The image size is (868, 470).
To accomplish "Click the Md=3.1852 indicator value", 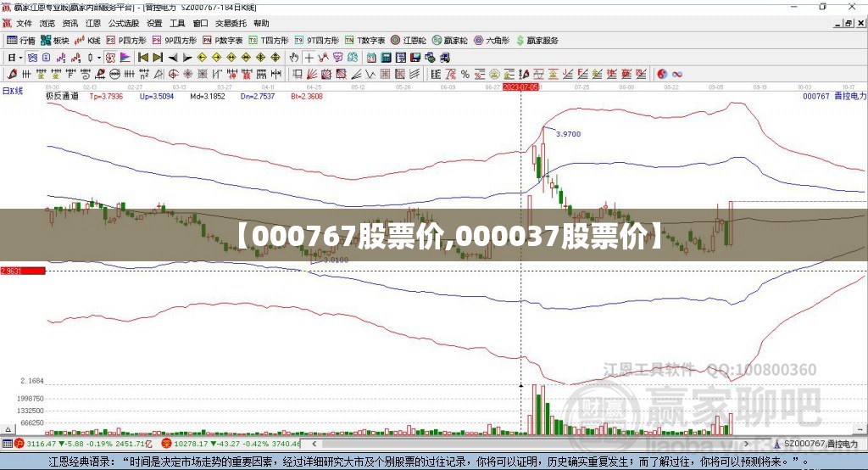I will coord(208,97).
